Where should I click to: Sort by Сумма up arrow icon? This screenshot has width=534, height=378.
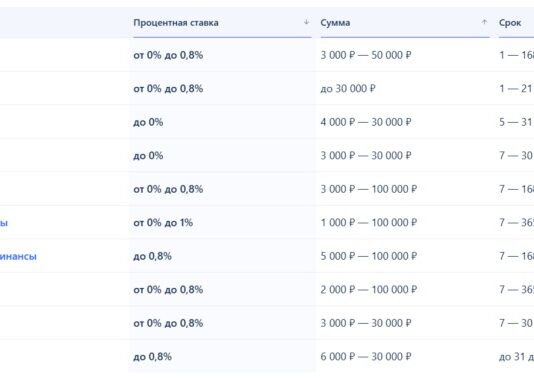coord(484,22)
